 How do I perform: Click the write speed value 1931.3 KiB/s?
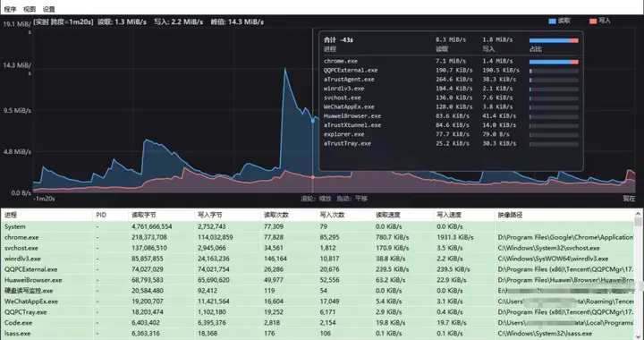[455, 237]
